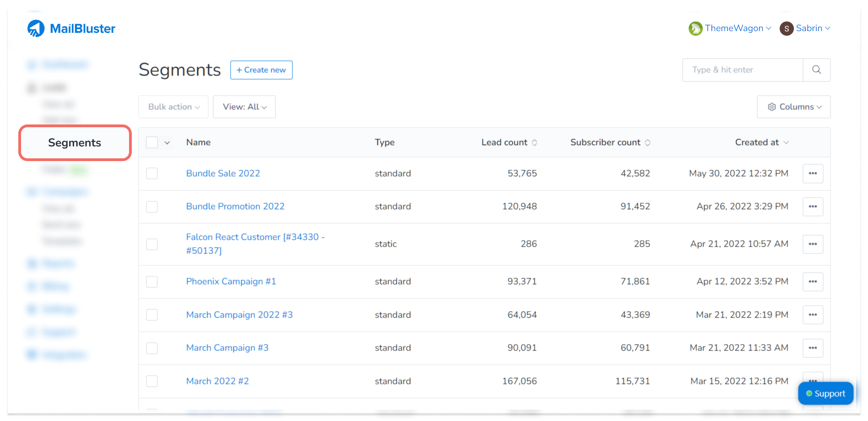
Task: Open more options for Bundle Sale 2022
Action: point(813,173)
